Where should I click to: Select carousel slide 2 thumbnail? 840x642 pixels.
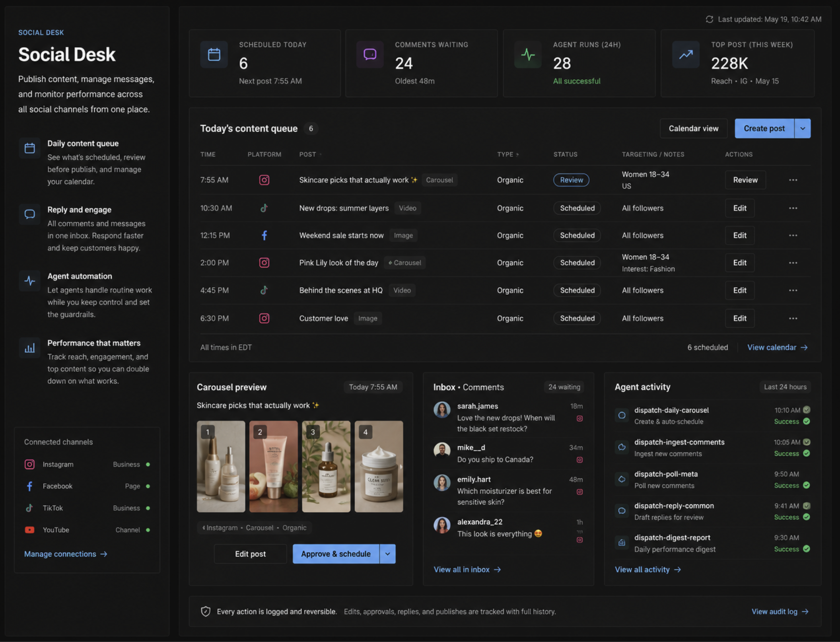click(273, 466)
